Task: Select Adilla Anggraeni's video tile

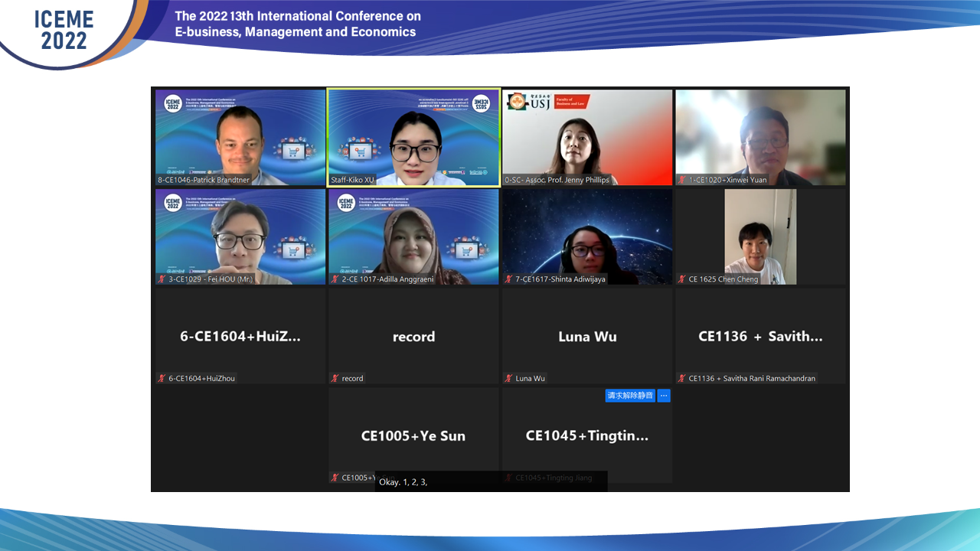Action: tap(413, 236)
